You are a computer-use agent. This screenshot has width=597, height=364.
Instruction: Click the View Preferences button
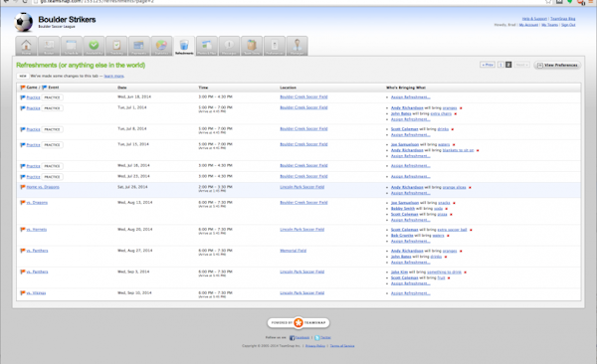557,65
